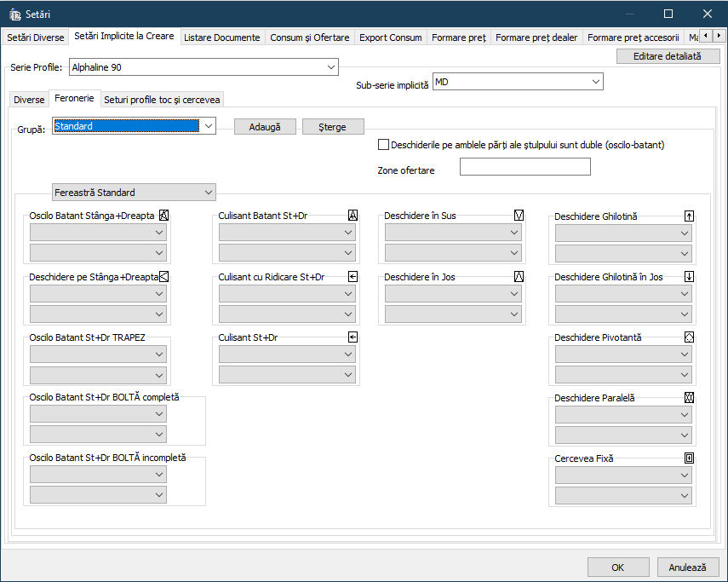Open the Serie Profile dropdown
Image resolution: width=728 pixels, height=582 pixels.
pos(330,67)
